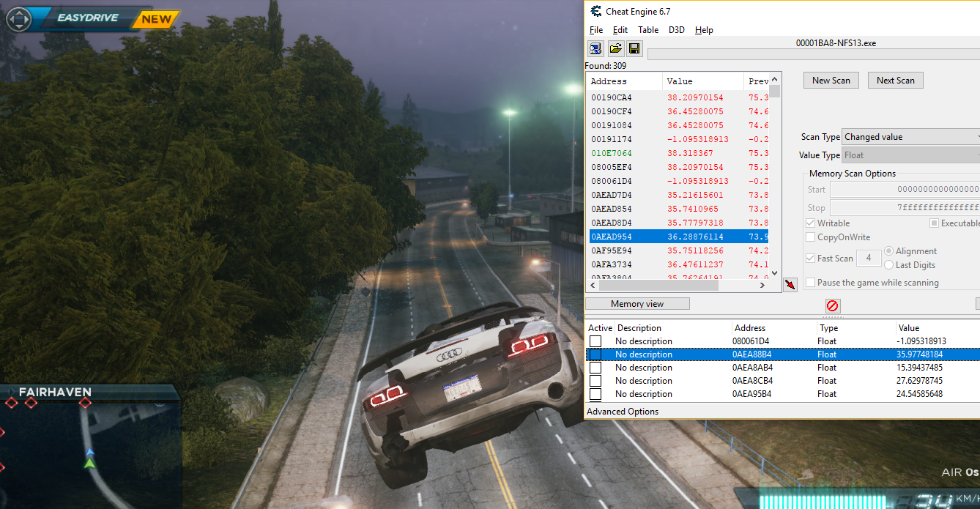Toggle the Fast Scan checkbox

click(810, 258)
